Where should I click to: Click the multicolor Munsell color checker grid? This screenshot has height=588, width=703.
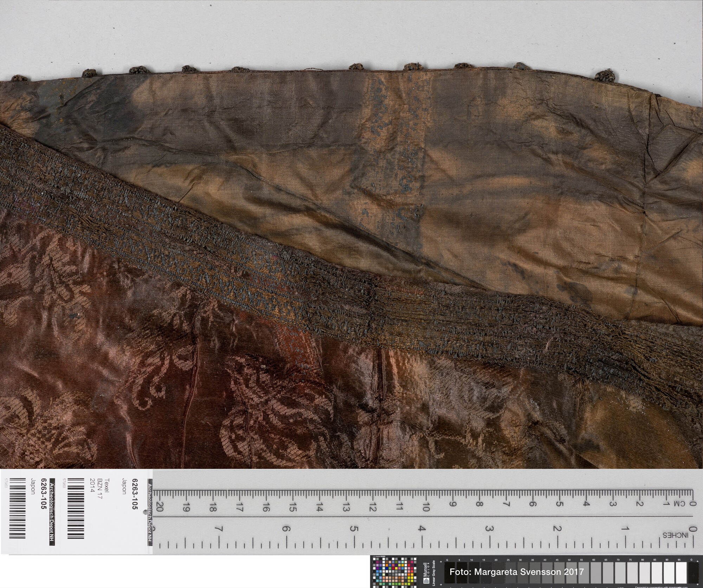click(394, 573)
